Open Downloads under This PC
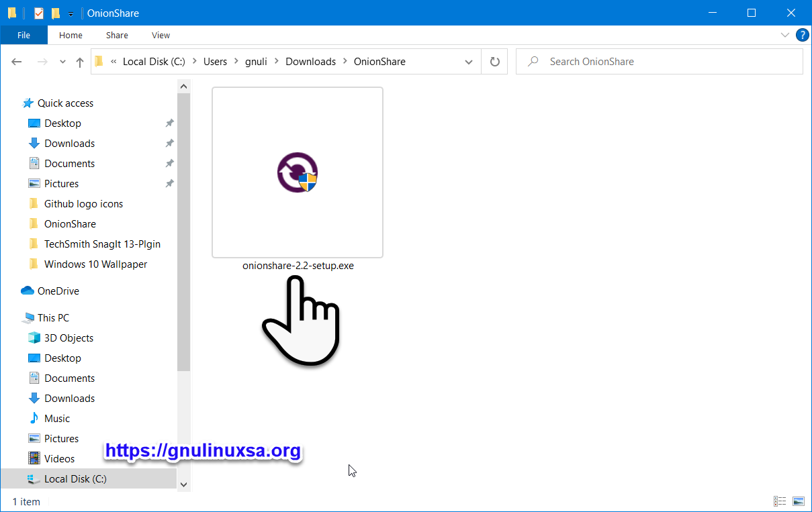 point(69,399)
